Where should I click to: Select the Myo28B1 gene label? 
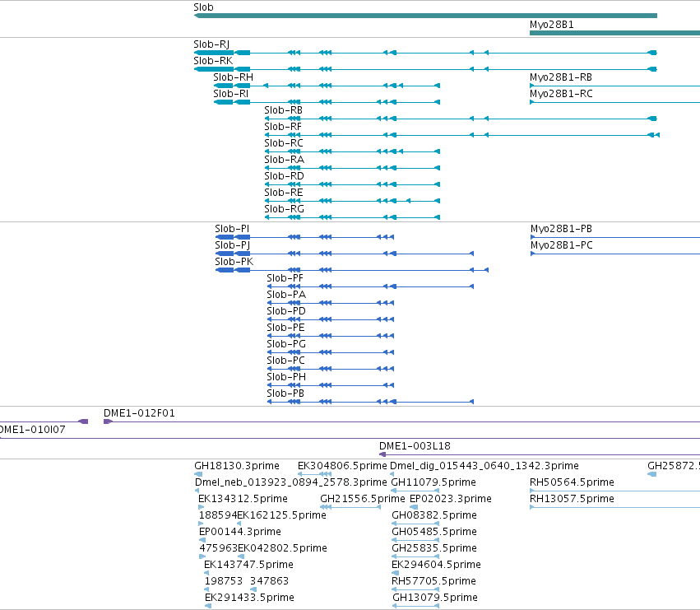[x=551, y=25]
